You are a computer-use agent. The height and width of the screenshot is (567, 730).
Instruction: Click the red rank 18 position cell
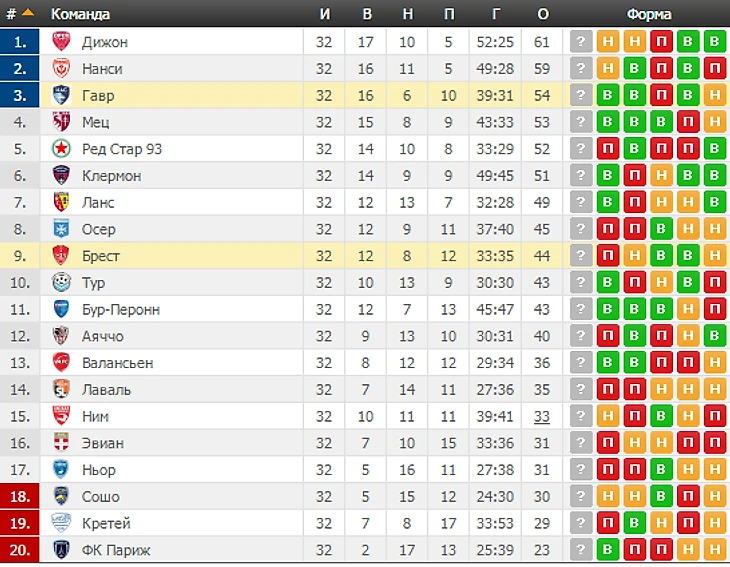(x=20, y=497)
